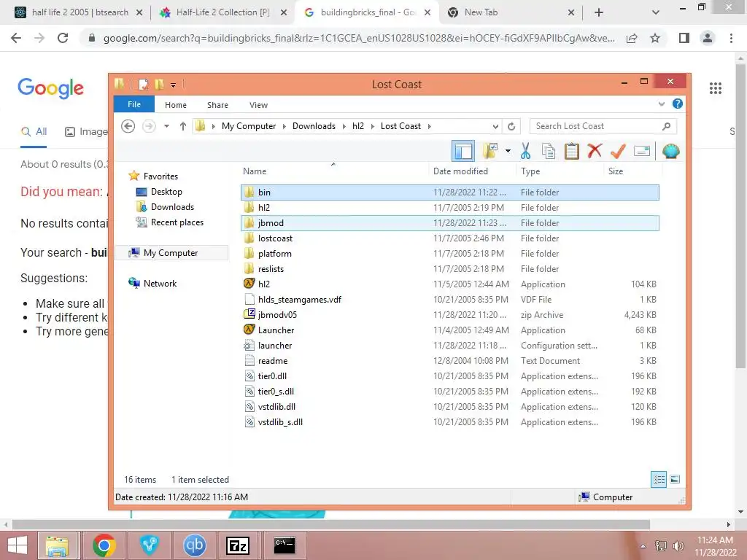Expand the address bar history dropdown
The width and height of the screenshot is (747, 560).
pos(495,126)
